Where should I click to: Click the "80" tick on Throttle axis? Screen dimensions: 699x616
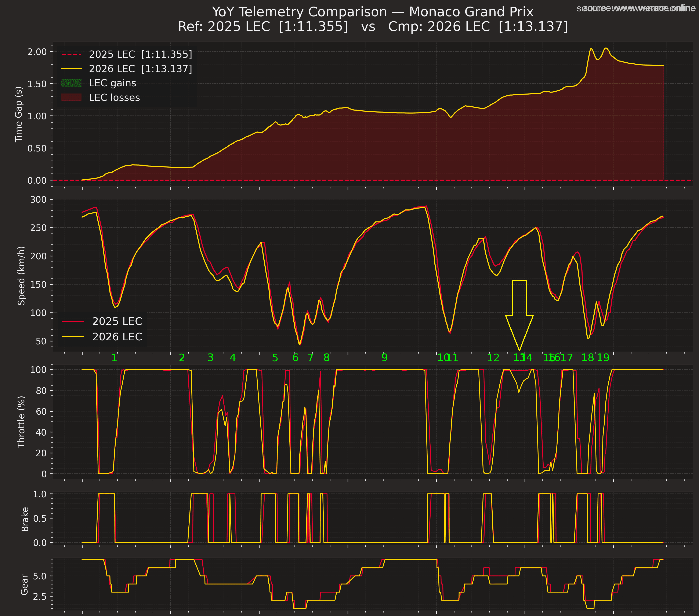click(x=41, y=390)
